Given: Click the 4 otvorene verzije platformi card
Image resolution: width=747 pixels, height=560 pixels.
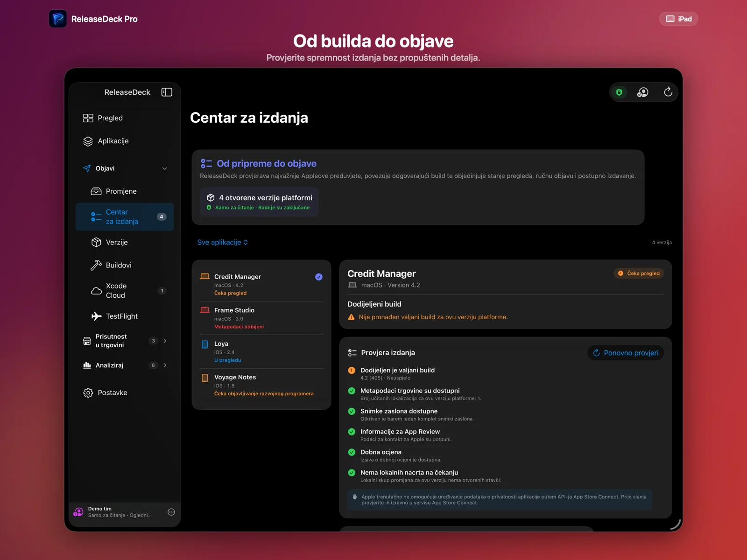Looking at the screenshot, I should pyautogui.click(x=260, y=202).
